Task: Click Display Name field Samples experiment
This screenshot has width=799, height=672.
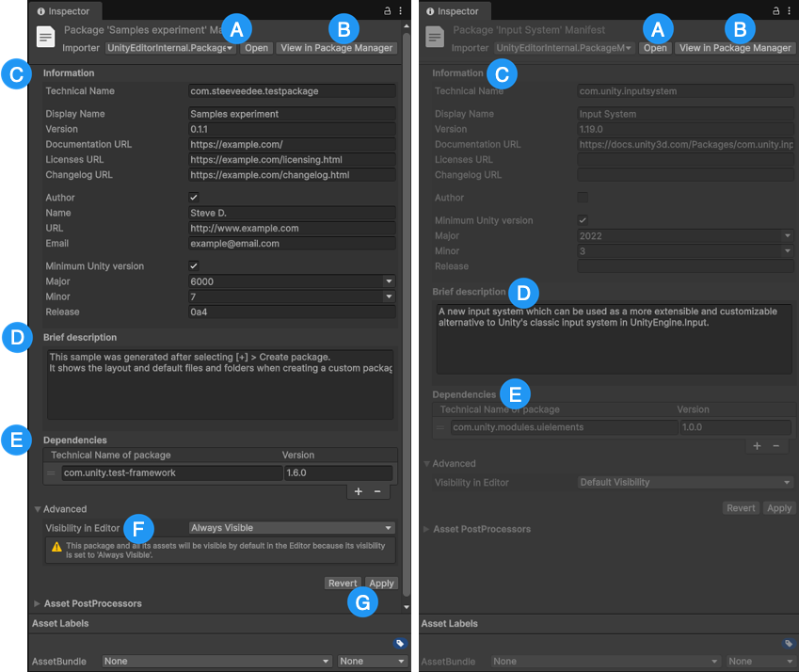Action: 292,114
